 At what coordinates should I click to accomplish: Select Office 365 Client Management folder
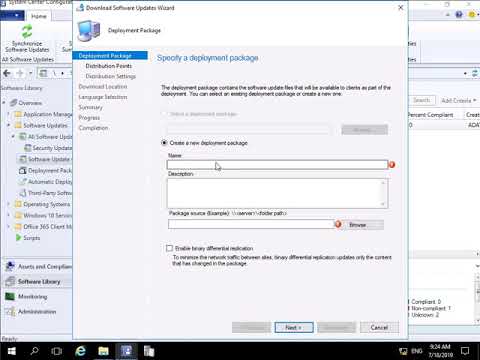click(x=43, y=227)
